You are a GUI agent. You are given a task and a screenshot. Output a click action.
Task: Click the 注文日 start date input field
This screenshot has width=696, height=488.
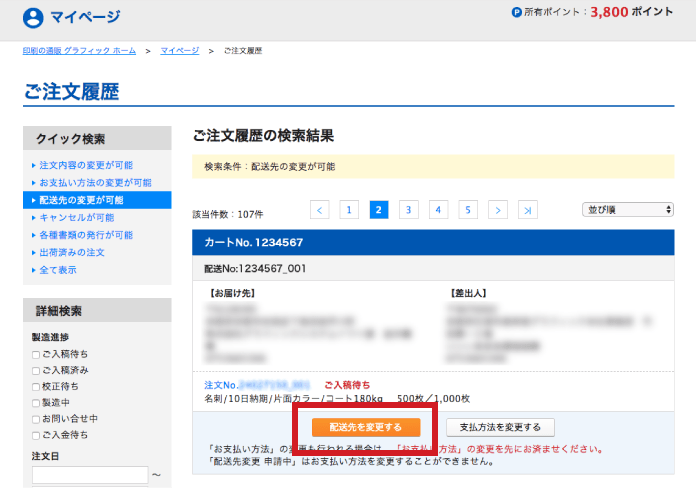pos(89,474)
